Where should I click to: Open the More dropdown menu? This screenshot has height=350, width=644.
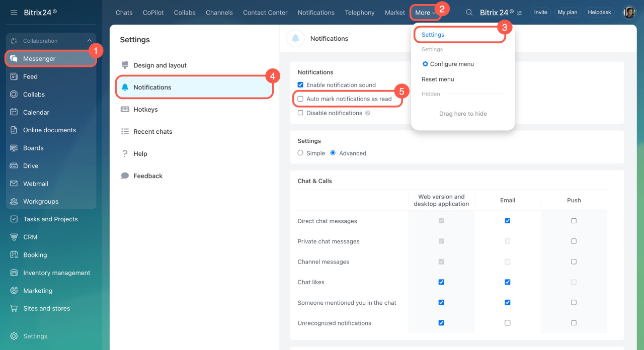coord(426,13)
